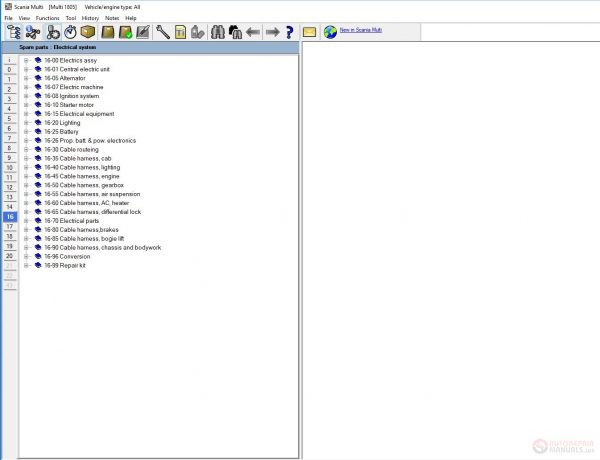Select main group tab 14
This screenshot has height=460, width=600.
tap(10, 207)
